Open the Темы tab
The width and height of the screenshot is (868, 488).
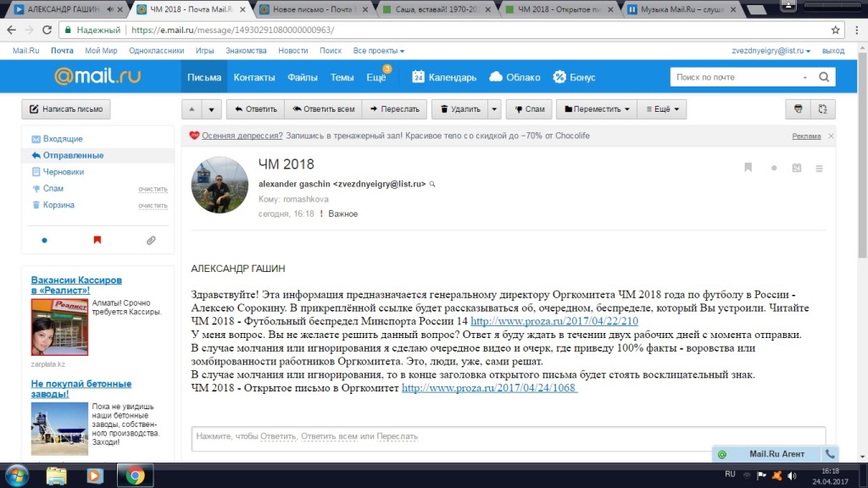(342, 77)
